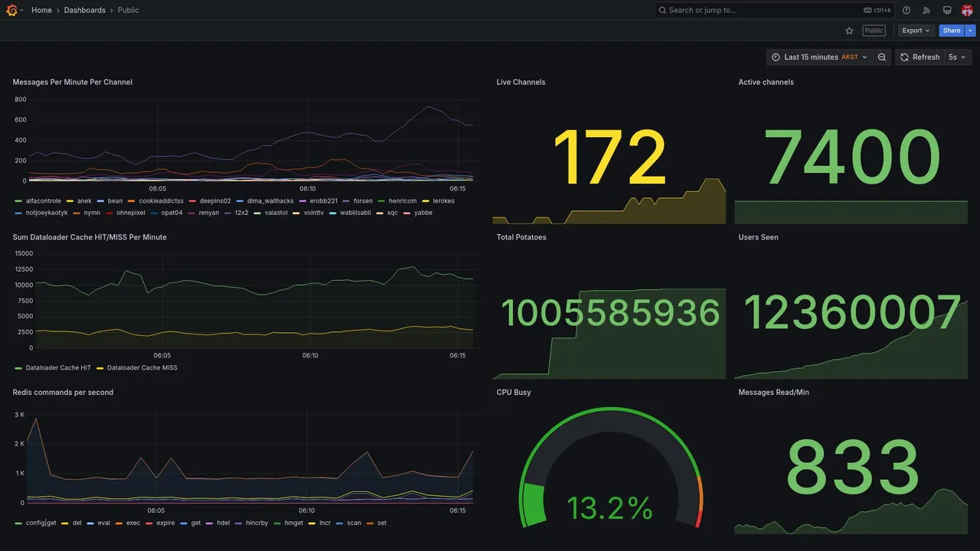980x551 pixels.
Task: Toggle Dataloader Cache MISS series
Action: 142,368
